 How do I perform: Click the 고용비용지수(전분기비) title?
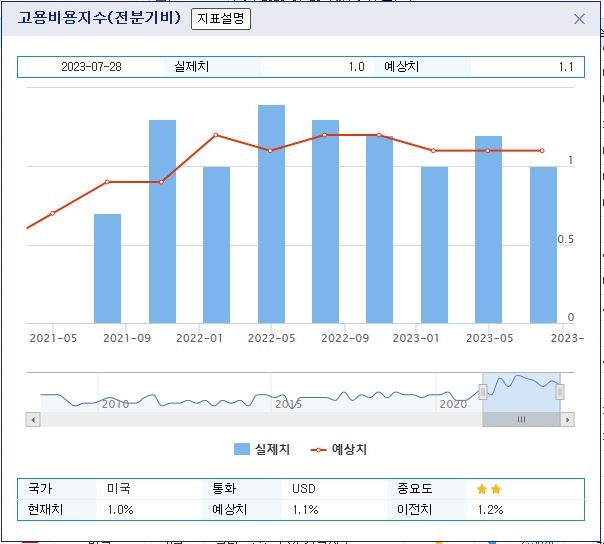click(x=99, y=18)
